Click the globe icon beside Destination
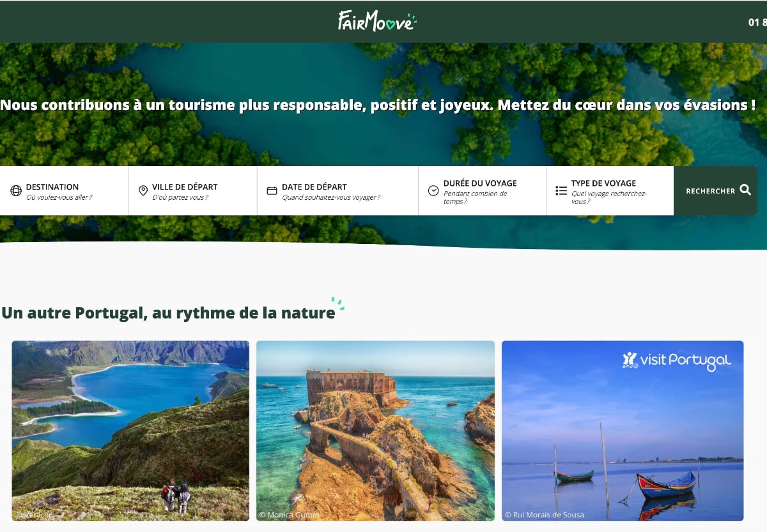The height and width of the screenshot is (532, 767). tap(16, 191)
